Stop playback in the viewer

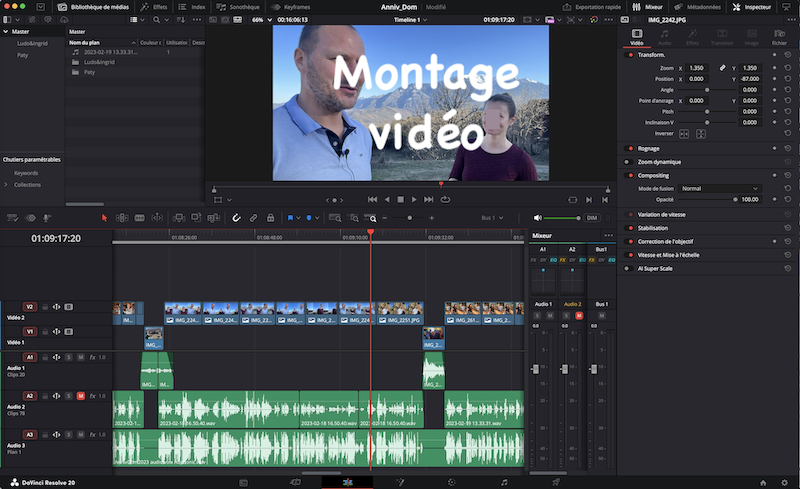pyautogui.click(x=401, y=200)
